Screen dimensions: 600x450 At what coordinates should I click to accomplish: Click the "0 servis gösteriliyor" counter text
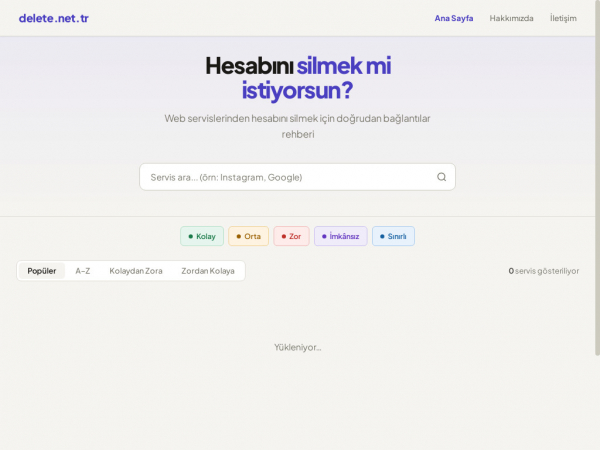543,271
